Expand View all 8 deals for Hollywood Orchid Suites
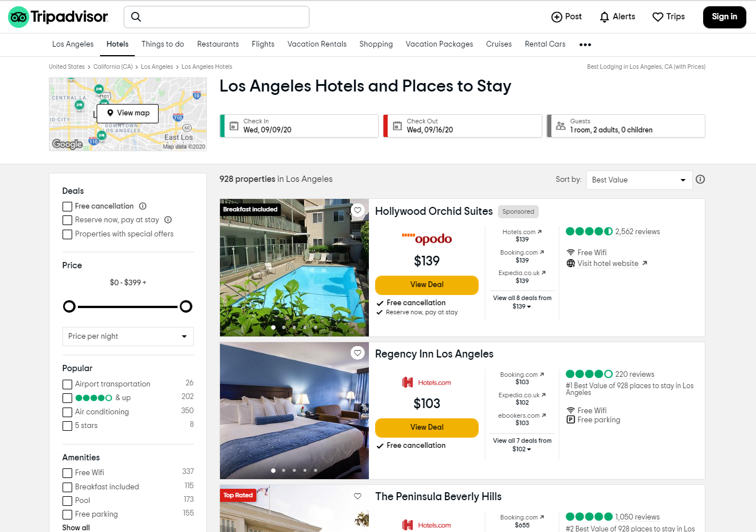This screenshot has height=532, width=756. pos(522,302)
